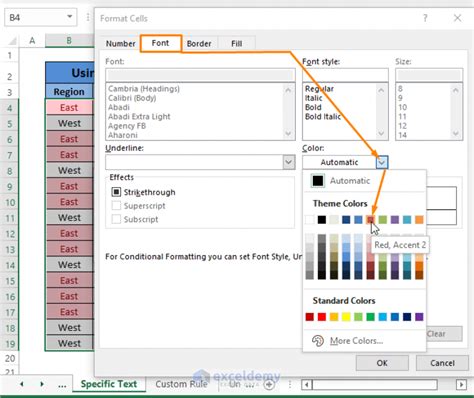Choose the green Accent theme swatch
The height and width of the screenshot is (398, 474).
(x=383, y=219)
